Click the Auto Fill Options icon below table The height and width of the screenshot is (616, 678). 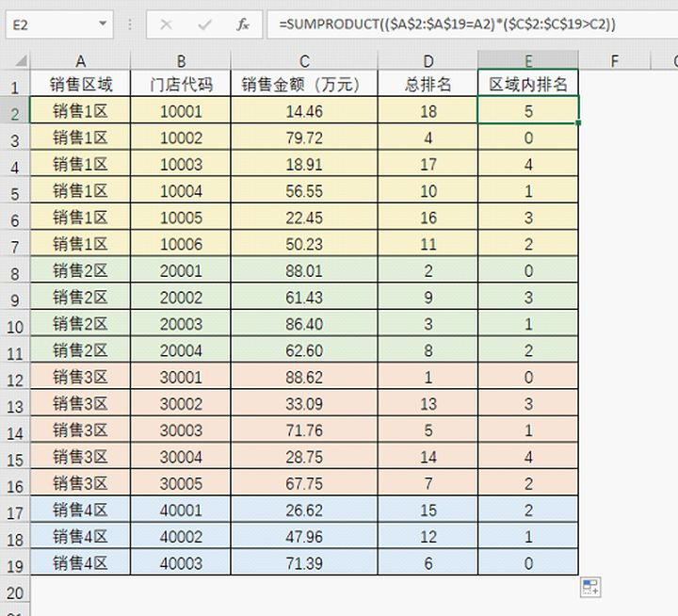590,588
